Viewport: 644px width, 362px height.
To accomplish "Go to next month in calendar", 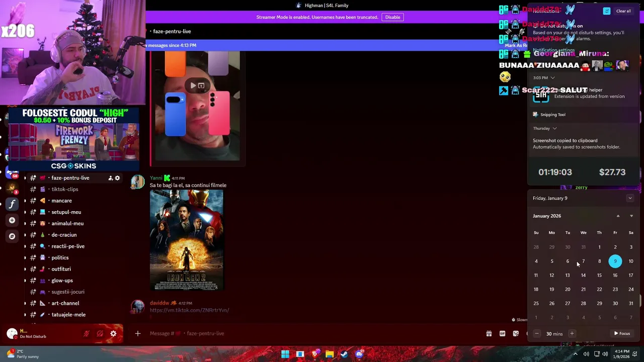I will pos(631,216).
